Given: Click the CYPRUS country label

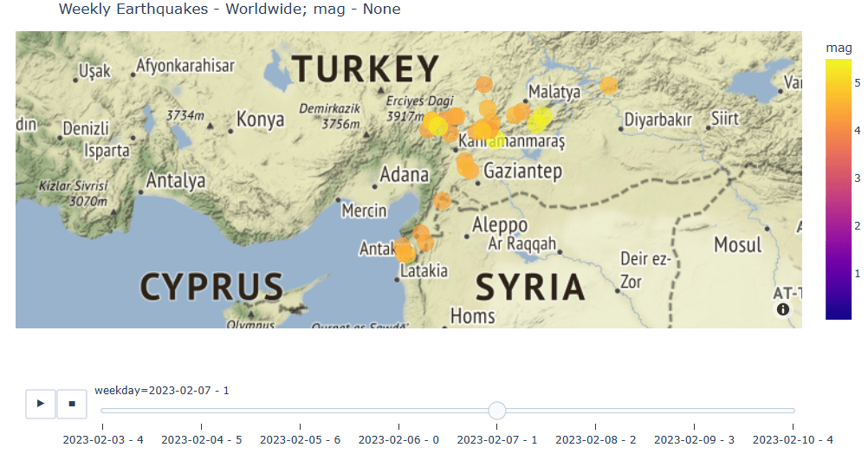Looking at the screenshot, I should click(211, 288).
